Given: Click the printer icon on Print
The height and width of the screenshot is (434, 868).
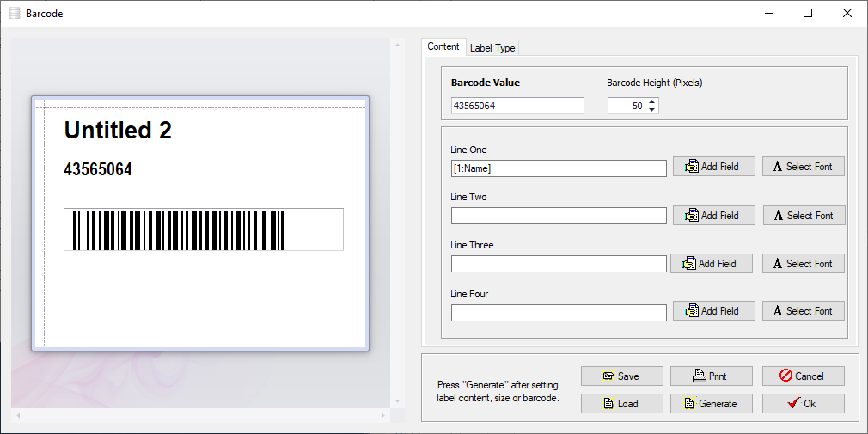Looking at the screenshot, I should pyautogui.click(x=700, y=376).
